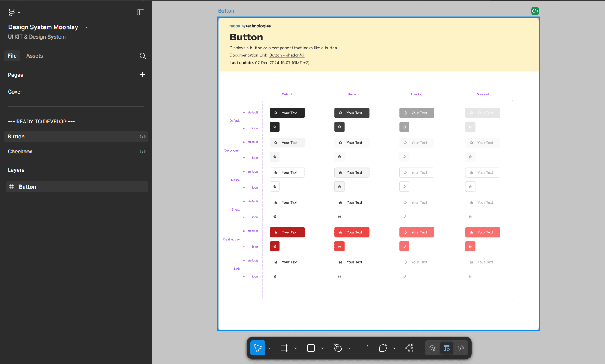This screenshot has width=605, height=364.
Task: Select the Text tool
Action: tap(364, 348)
